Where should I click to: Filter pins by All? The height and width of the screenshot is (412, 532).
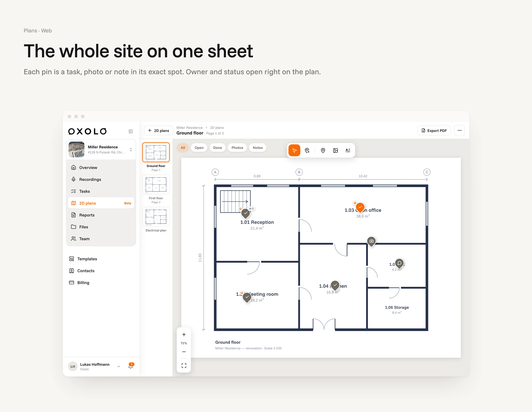tap(183, 147)
